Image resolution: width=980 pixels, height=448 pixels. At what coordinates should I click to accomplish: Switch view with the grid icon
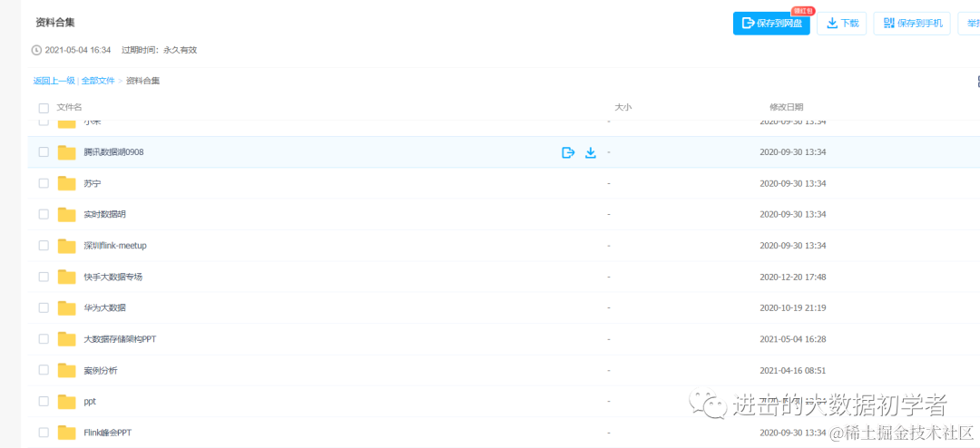click(977, 82)
